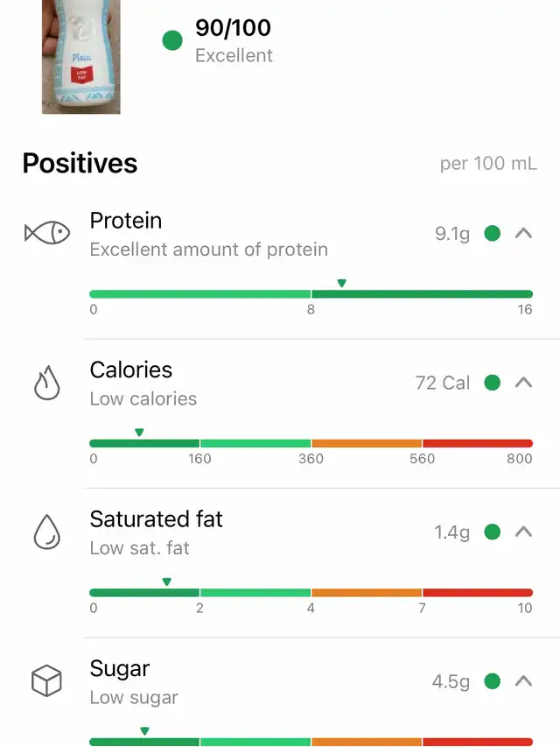Tap the Protein fish icon
This screenshot has height=747, width=560.
(46, 233)
